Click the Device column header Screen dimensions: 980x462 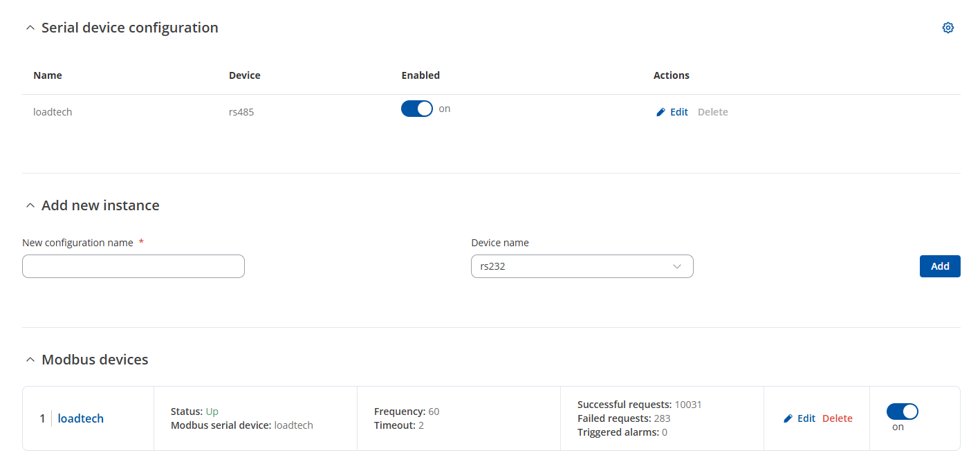click(x=245, y=75)
